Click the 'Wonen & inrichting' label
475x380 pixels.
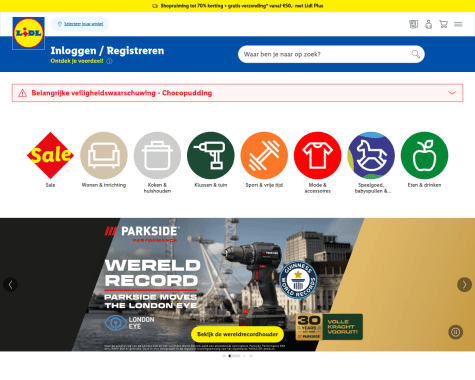pyautogui.click(x=104, y=185)
